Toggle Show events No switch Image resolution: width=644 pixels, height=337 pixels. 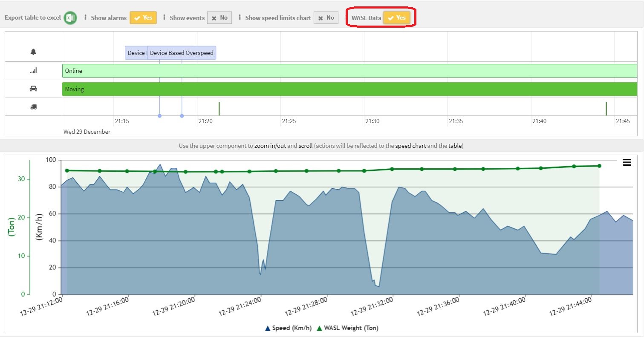[x=219, y=18]
